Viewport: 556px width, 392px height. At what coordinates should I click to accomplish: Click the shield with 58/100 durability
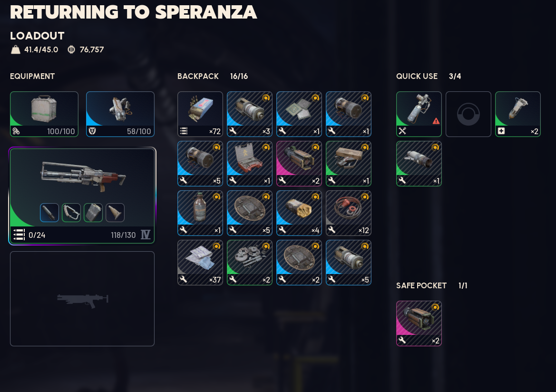coord(120,114)
